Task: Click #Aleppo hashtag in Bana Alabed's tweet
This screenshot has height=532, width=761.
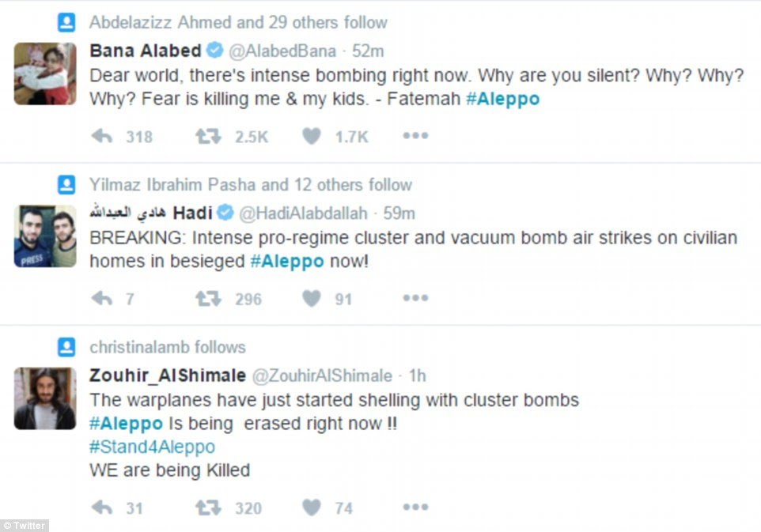Action: (503, 99)
